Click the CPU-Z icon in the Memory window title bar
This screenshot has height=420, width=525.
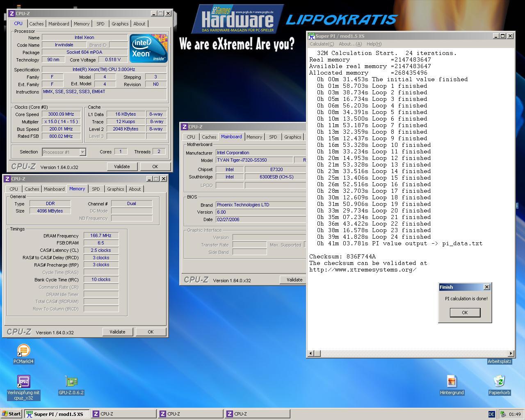point(7,179)
